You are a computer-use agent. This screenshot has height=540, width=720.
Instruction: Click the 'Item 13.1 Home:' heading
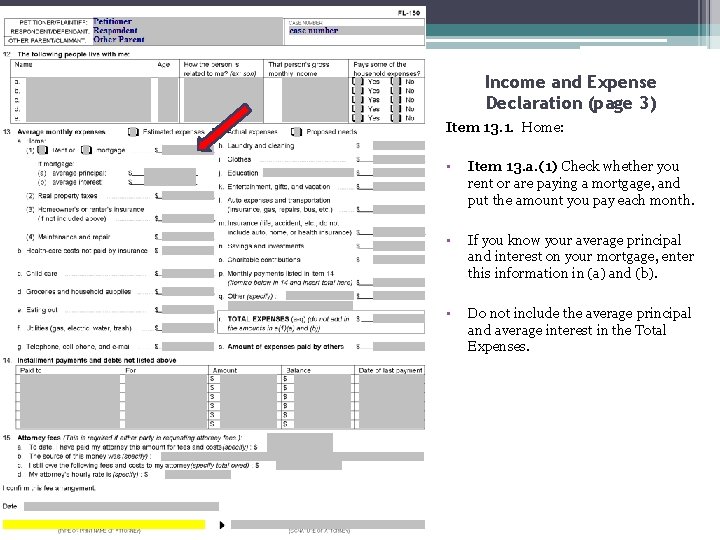pyautogui.click(x=505, y=127)
